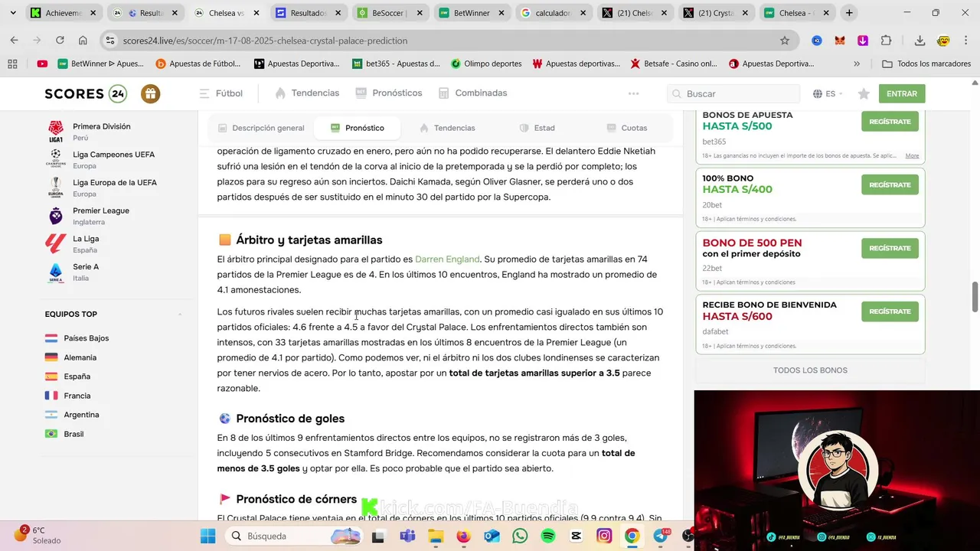Click REGÍSTRATE for bet365 bonus
Viewport: 980px width, 551px height.
coord(890,122)
